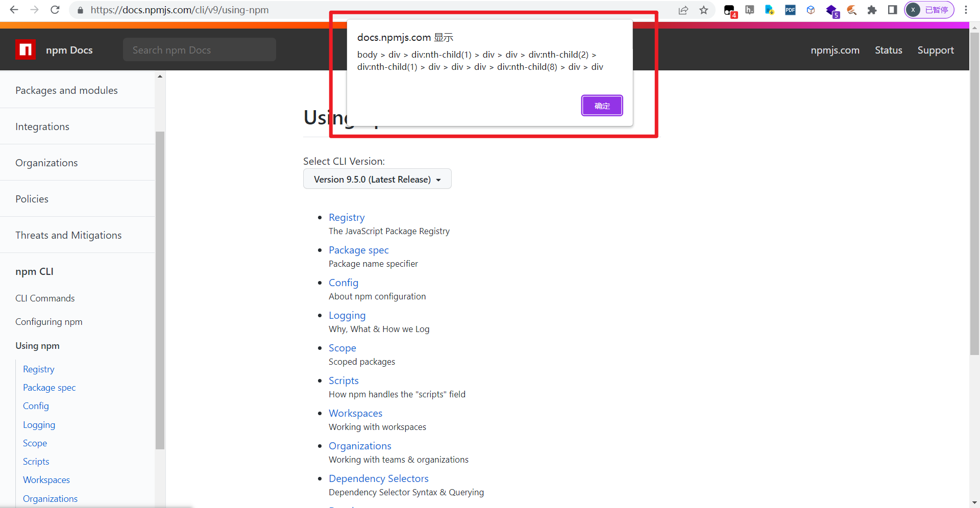Open the profile button labeled 已暂停

[x=929, y=10]
